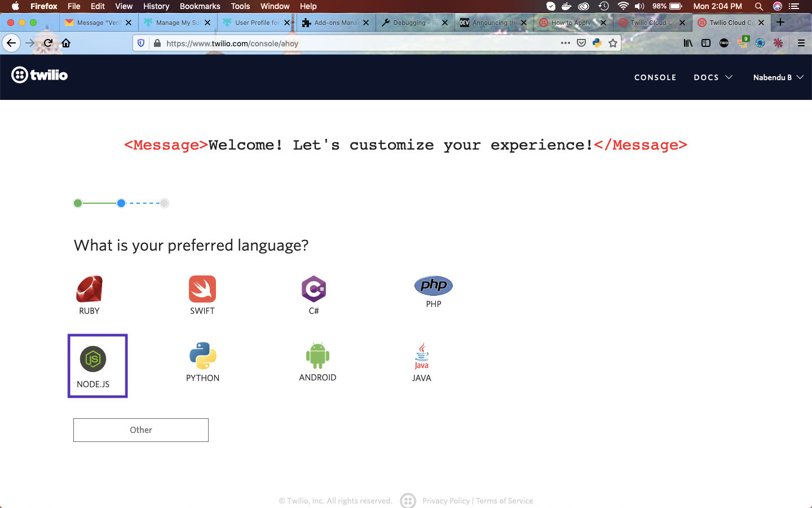
Task: Toggle the sidebar view icon
Action: (x=706, y=43)
